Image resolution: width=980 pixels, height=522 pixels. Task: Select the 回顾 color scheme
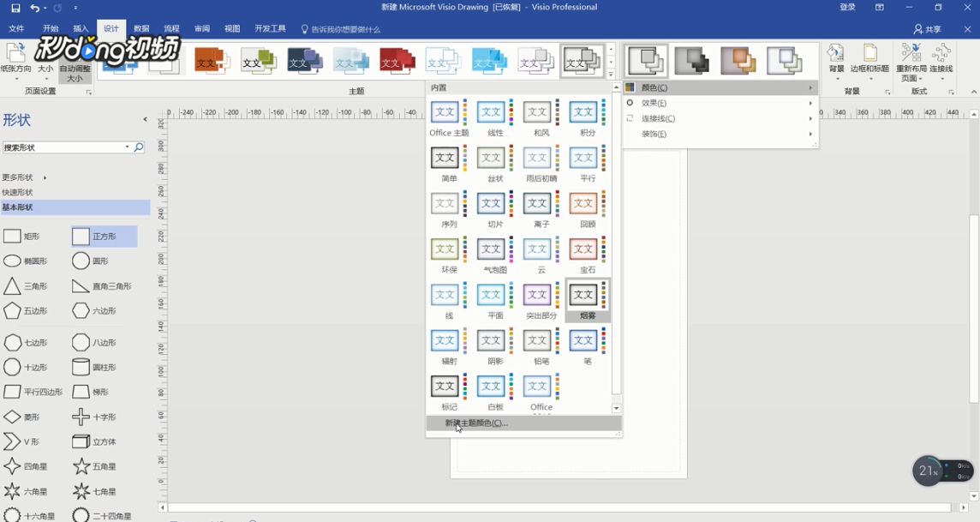(588, 209)
